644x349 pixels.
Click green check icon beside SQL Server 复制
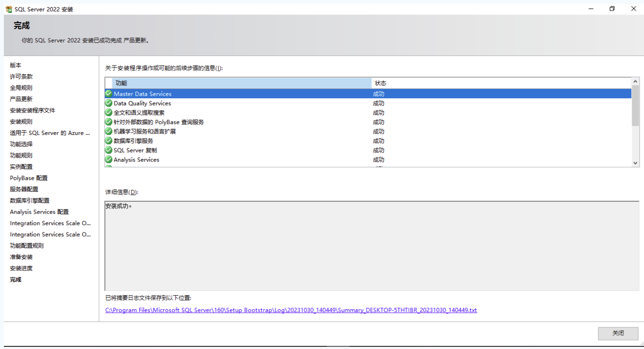109,150
